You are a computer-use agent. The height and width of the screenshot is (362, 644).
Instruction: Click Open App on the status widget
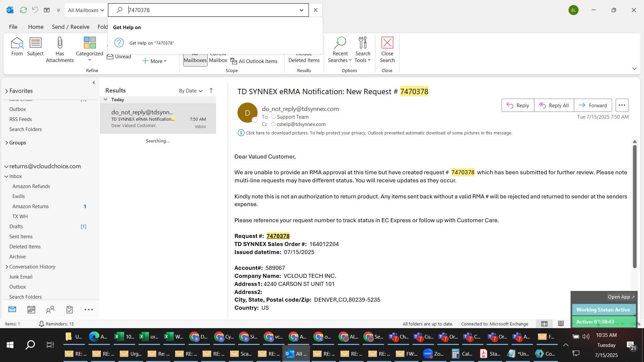pos(621,297)
